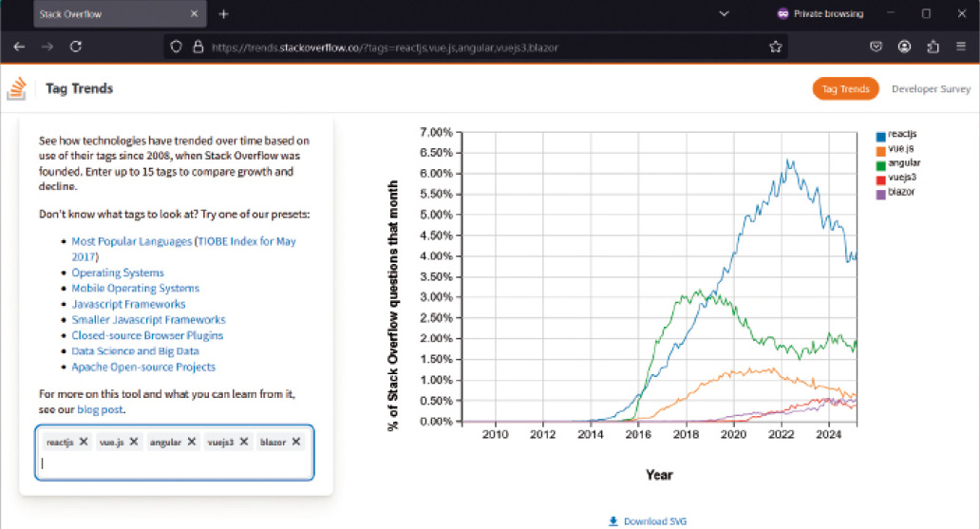980x529 pixels.
Task: Bookmark this page with the star icon
Action: (x=776, y=47)
